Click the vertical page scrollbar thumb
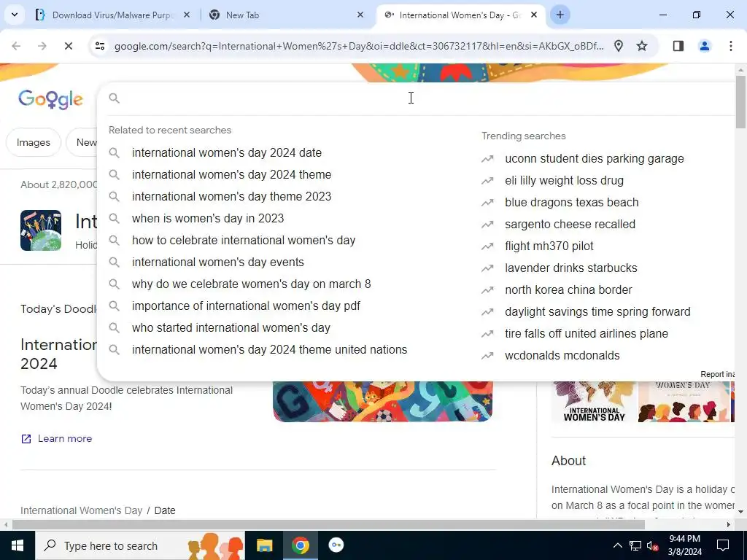The height and width of the screenshot is (560, 747). coord(741,102)
